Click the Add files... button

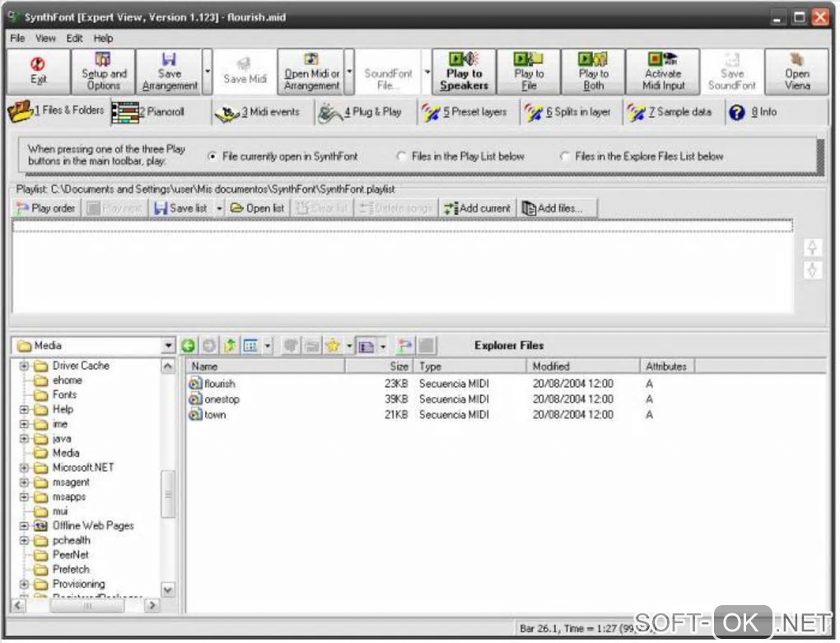tap(558, 208)
